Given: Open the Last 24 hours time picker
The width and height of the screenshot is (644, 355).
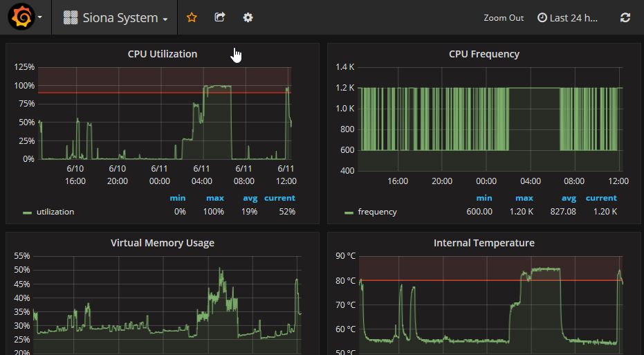Looking at the screenshot, I should pos(568,18).
